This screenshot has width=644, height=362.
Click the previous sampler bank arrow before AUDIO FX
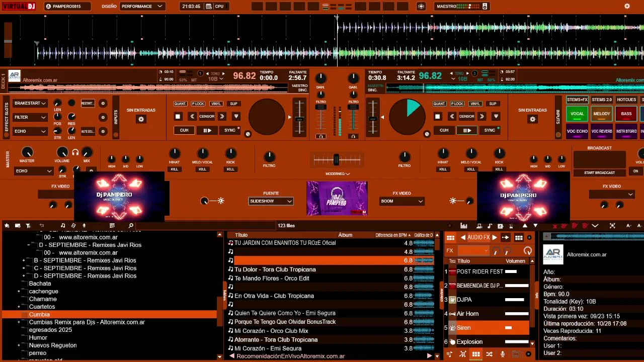tap(463, 238)
